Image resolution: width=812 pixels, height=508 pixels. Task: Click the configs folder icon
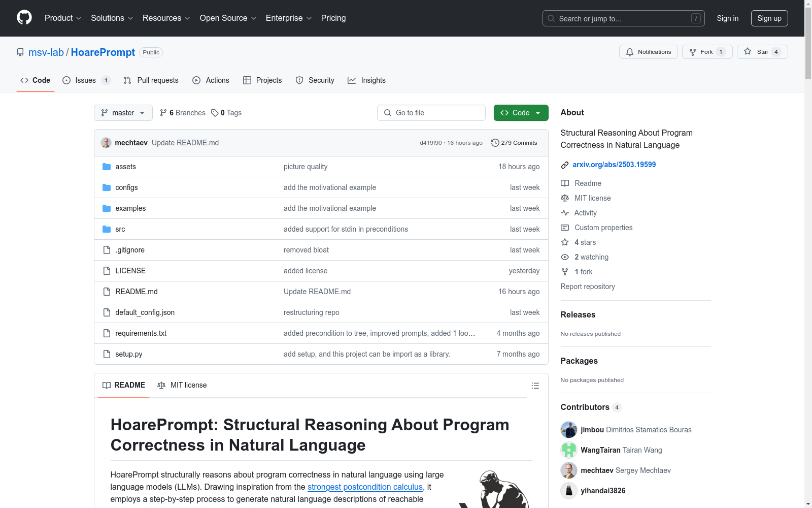(107, 187)
